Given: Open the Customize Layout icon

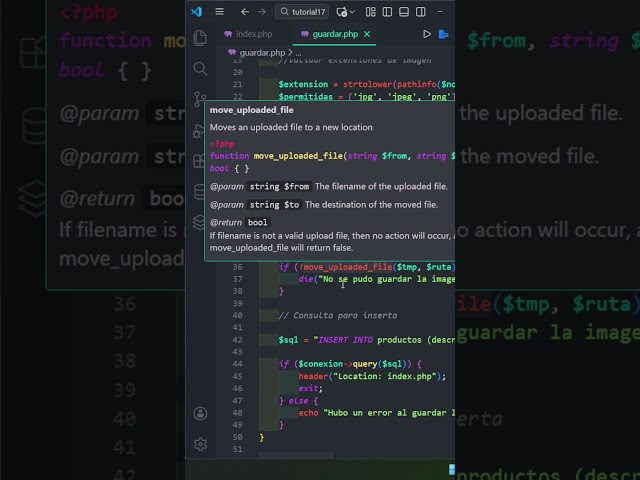Looking at the screenshot, I should 371,12.
